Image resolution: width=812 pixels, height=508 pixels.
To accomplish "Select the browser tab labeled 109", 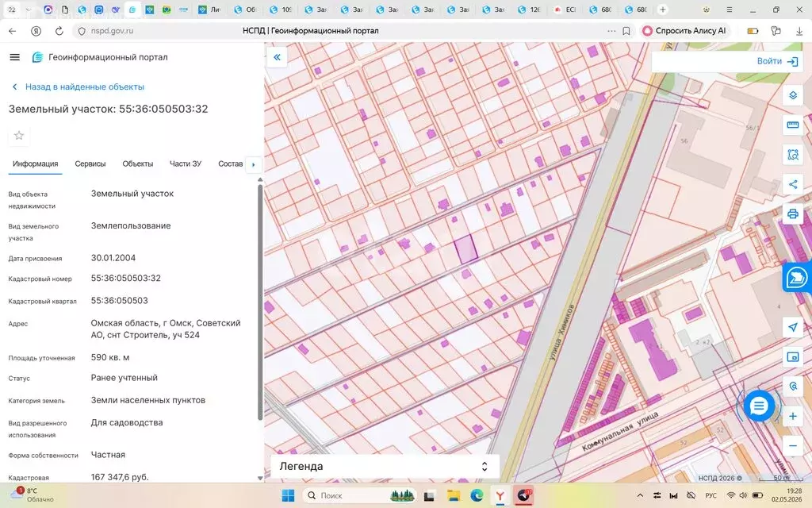I will pyautogui.click(x=282, y=10).
